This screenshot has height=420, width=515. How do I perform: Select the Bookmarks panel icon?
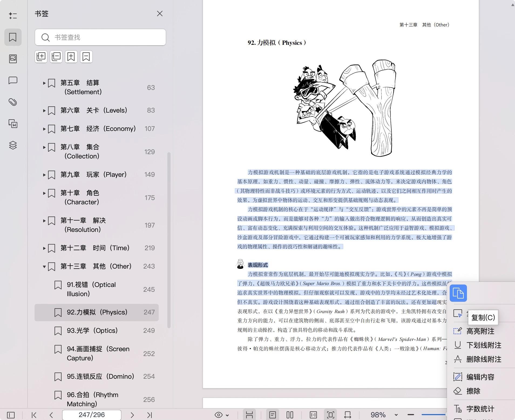(x=13, y=37)
